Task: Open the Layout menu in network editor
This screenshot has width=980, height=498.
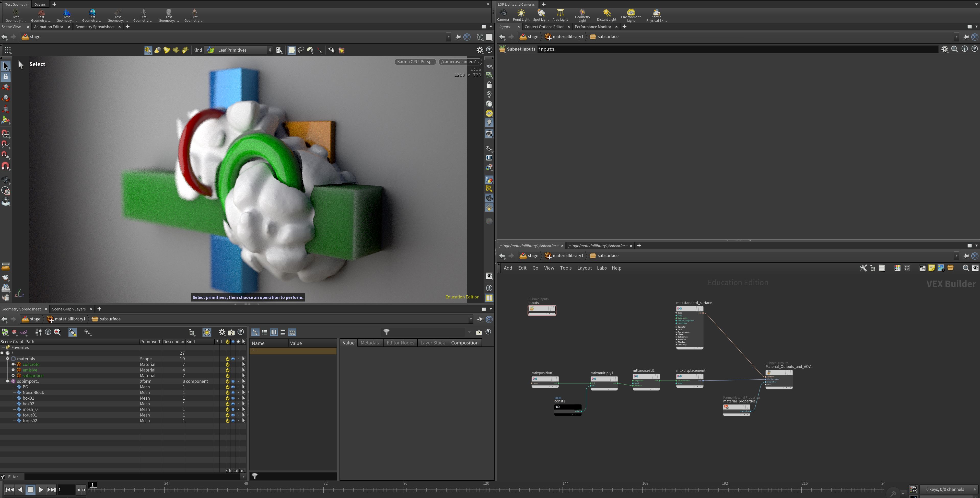Action: tap(584, 268)
